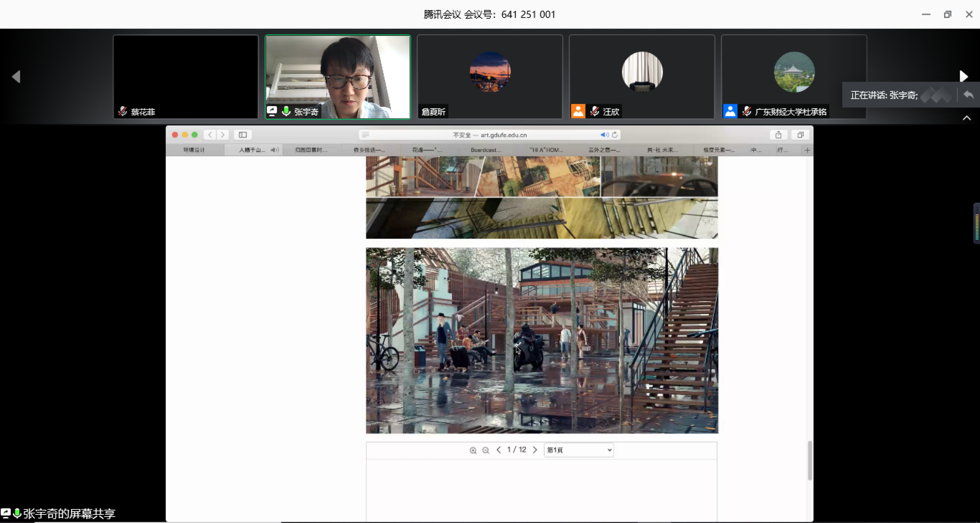This screenshot has width=980, height=523.
Task: Mute the tab audio on 人栖于山 tab
Action: coord(274,150)
